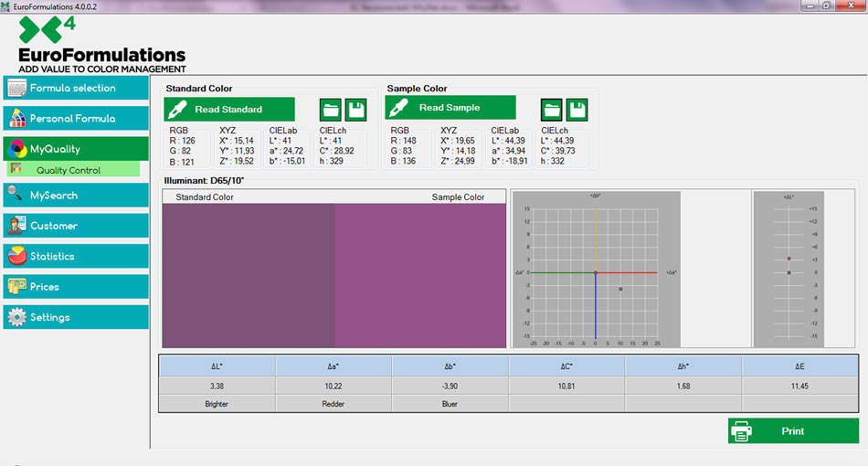The image size is (868, 466).
Task: Click the ΔE column header
Action: tap(799, 366)
